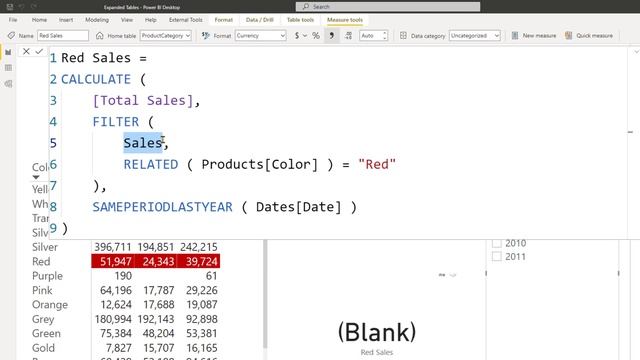Click the magnifier icon in the search box
The image size is (640, 360).
(x=306, y=7)
